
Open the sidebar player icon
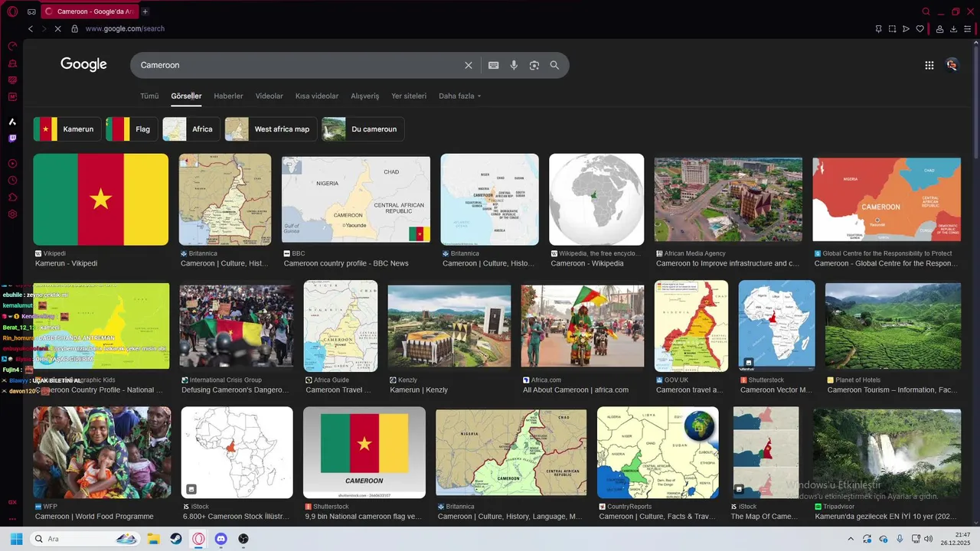pyautogui.click(x=12, y=163)
